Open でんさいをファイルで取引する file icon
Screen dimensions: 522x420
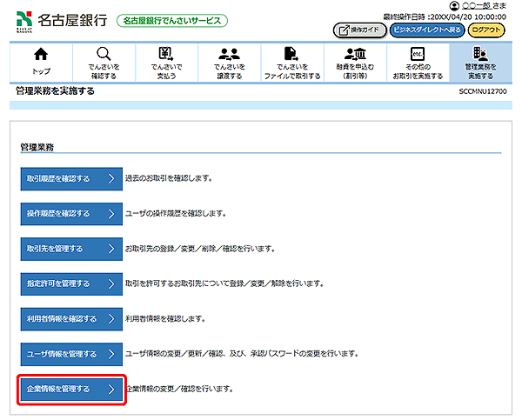(x=291, y=56)
